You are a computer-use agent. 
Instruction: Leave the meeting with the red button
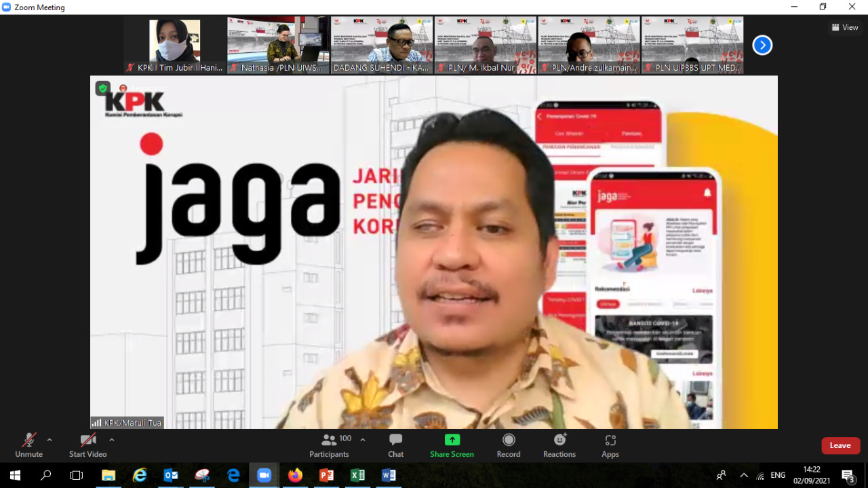(841, 445)
